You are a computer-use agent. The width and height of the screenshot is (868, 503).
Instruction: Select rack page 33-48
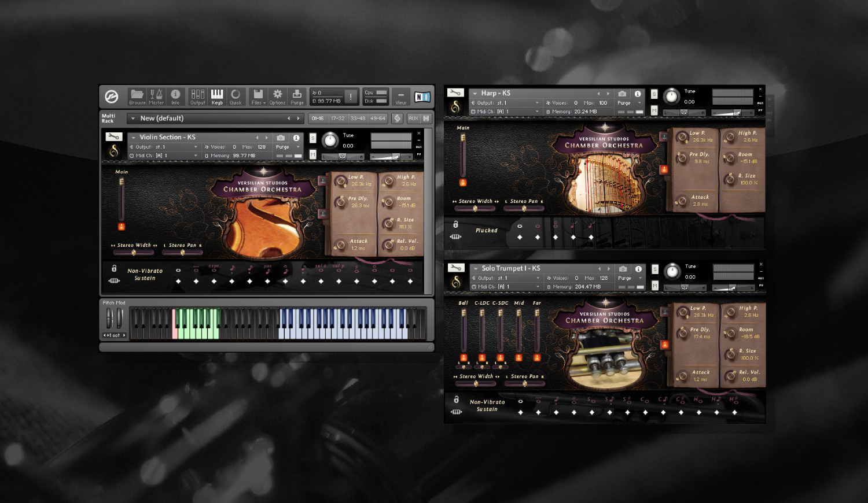click(x=358, y=119)
